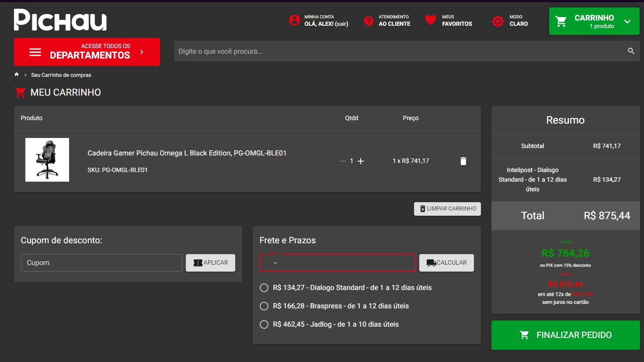
Task: Click the 'Qtdd' column header
Action: pos(352,118)
